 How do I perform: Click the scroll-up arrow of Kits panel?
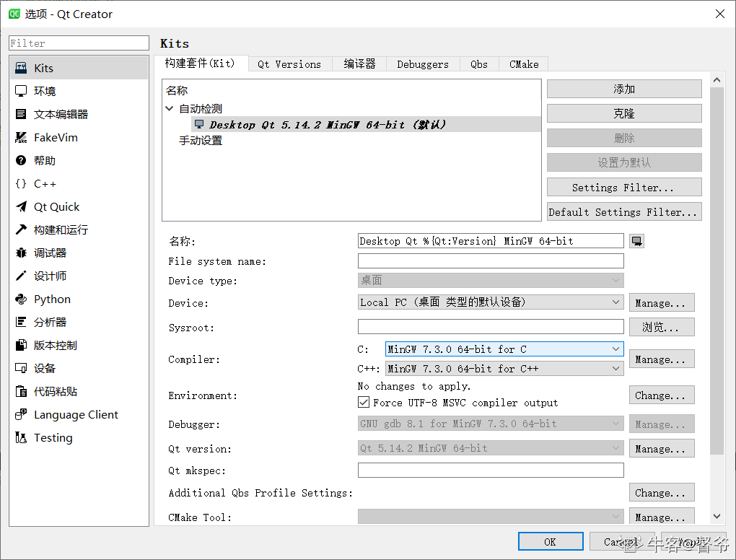click(717, 80)
